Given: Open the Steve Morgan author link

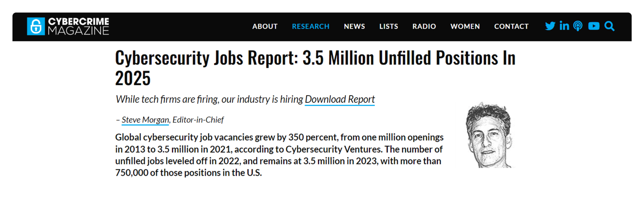Looking at the screenshot, I should [x=145, y=120].
